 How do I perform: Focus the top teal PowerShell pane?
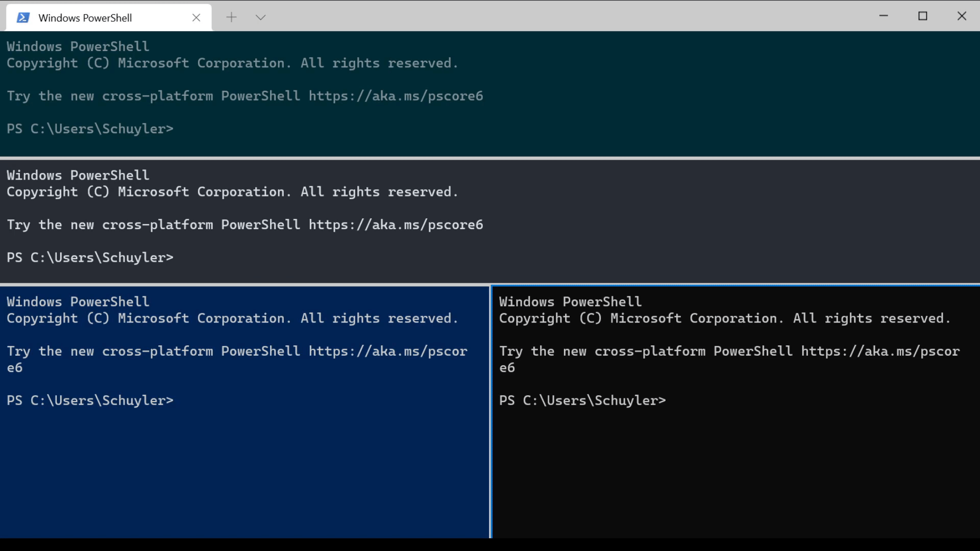[x=490, y=94]
